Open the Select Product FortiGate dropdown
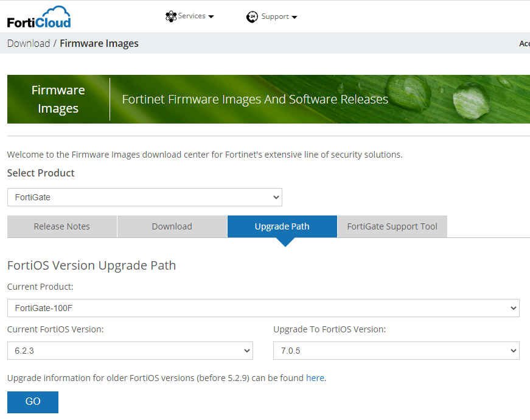This screenshot has width=530, height=420. [x=145, y=197]
